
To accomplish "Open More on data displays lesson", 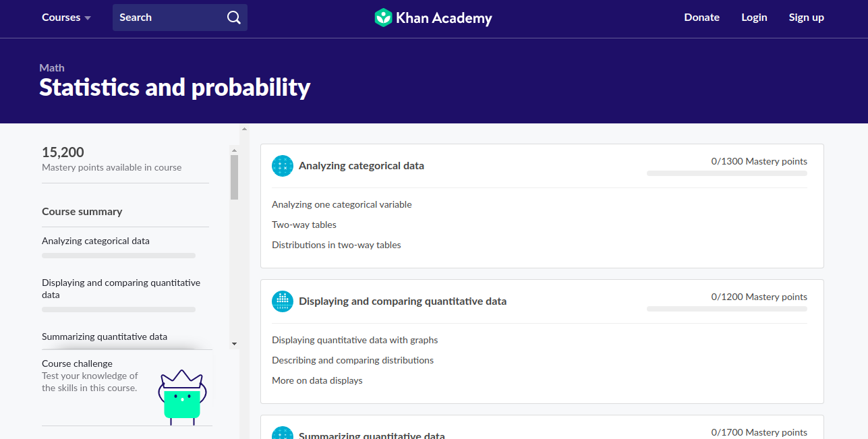I will (317, 380).
